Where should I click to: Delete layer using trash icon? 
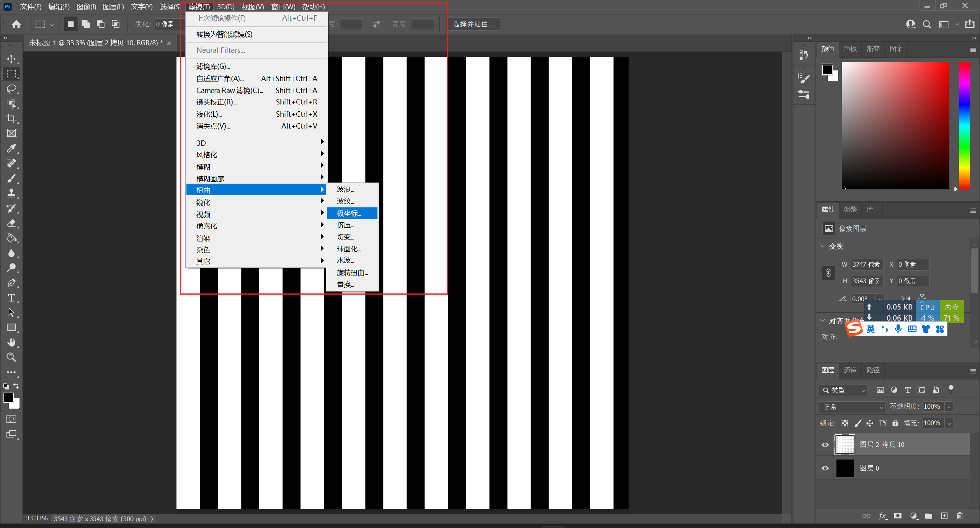(x=959, y=516)
